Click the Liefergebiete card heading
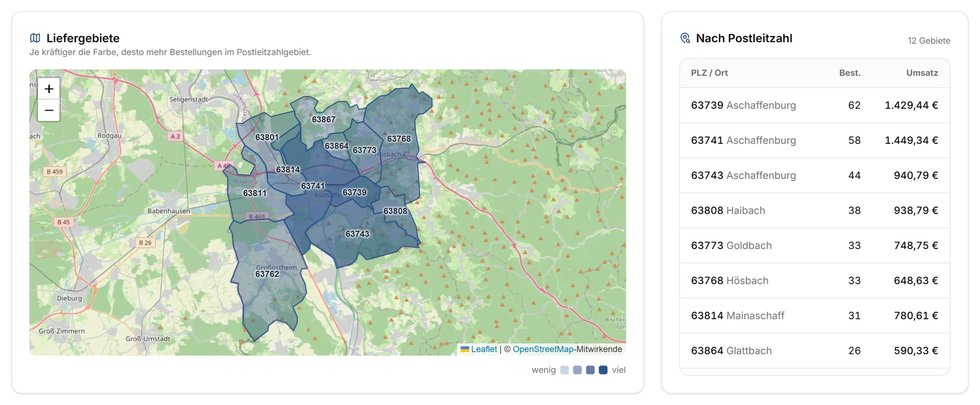Viewport: 980px width, 405px height. (83, 38)
